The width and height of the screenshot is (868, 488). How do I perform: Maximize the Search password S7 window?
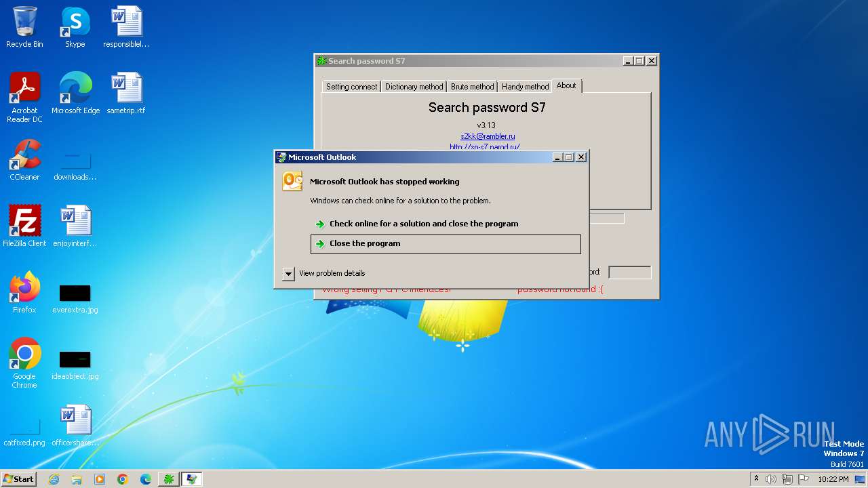(x=639, y=61)
